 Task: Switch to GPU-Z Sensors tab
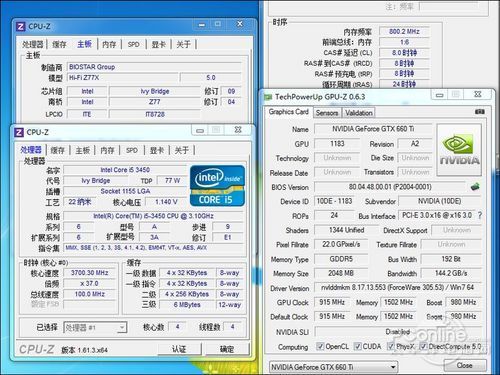click(327, 113)
